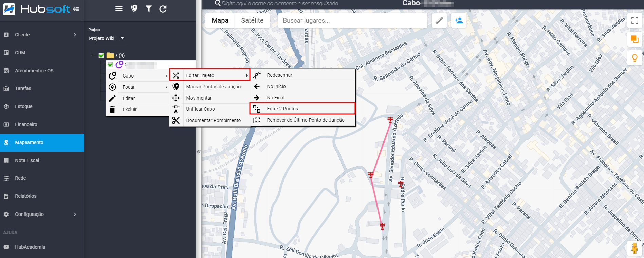Image resolution: width=644 pixels, height=258 pixels.
Task: Focus the element name search field
Action: pos(280,3)
